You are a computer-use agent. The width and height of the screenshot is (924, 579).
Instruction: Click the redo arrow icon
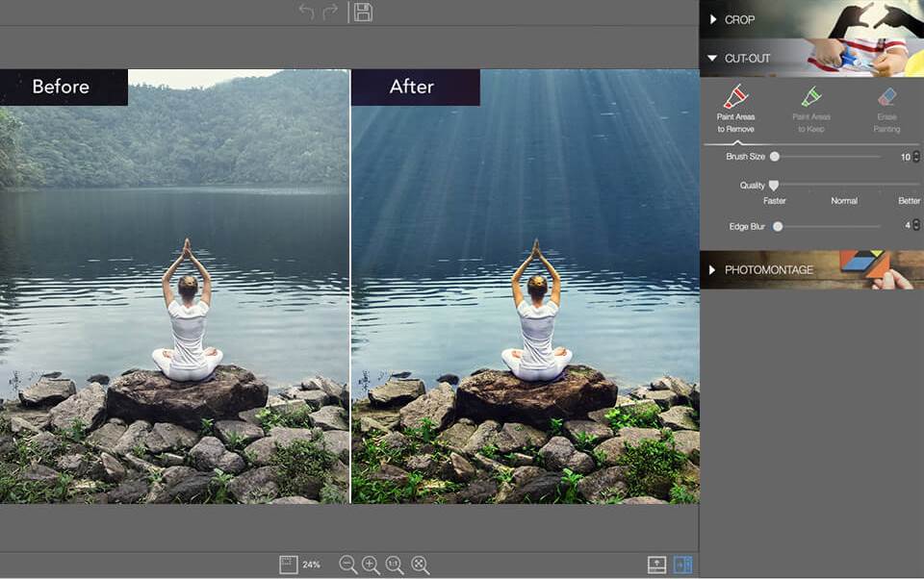(x=330, y=12)
